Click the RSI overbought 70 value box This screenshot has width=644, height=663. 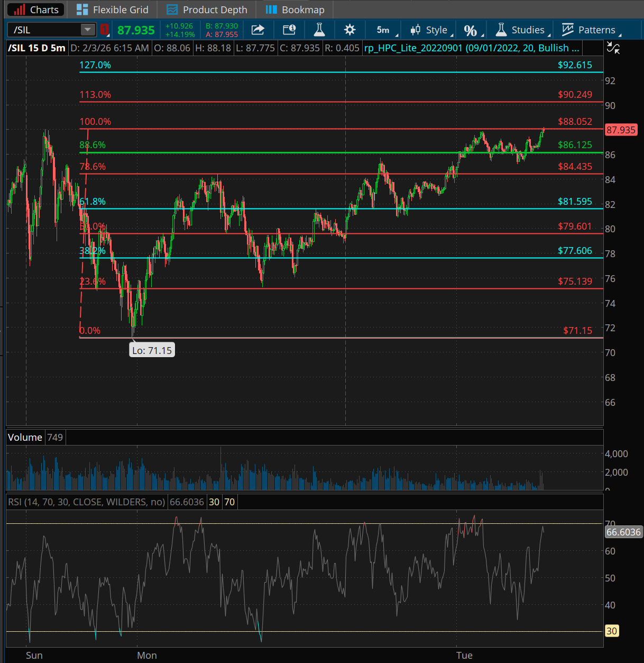(229, 502)
